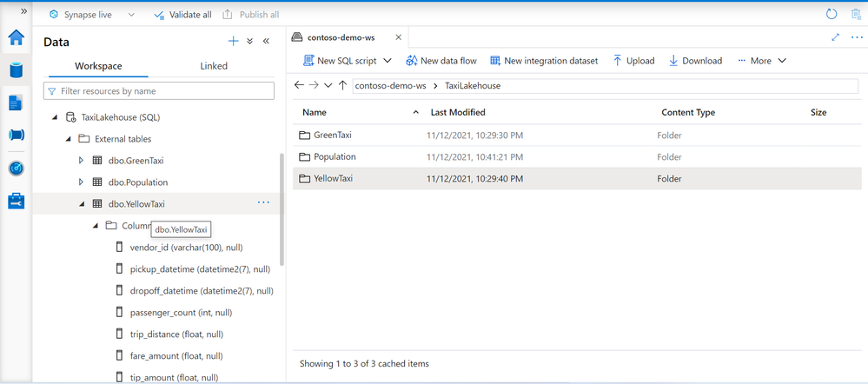Click New data flow
The image size is (868, 384).
coord(441,61)
